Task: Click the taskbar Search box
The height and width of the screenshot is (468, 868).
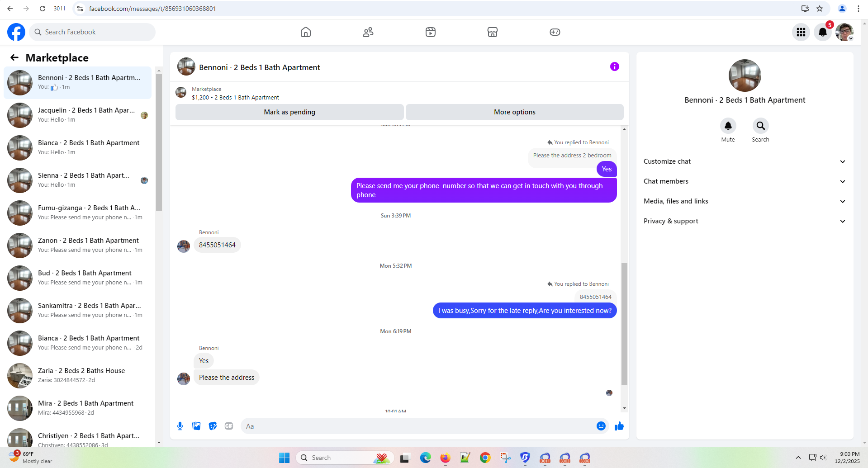Action: click(345, 458)
